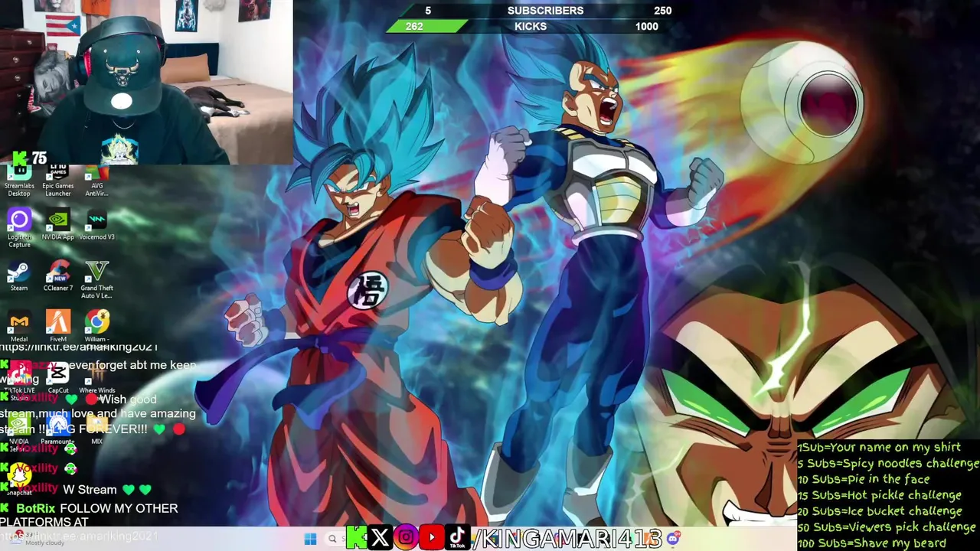Open the Streamlabs Desktop shortcut

[19, 181]
